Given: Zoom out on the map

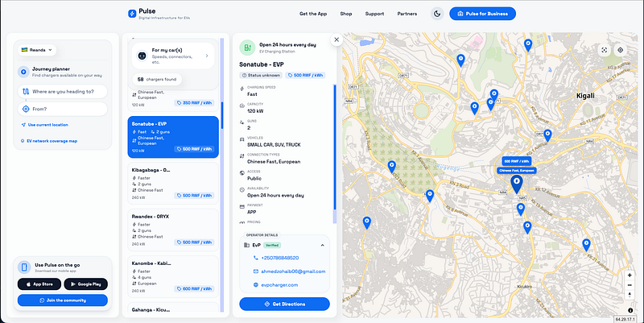Looking at the screenshot, I should [x=630, y=285].
